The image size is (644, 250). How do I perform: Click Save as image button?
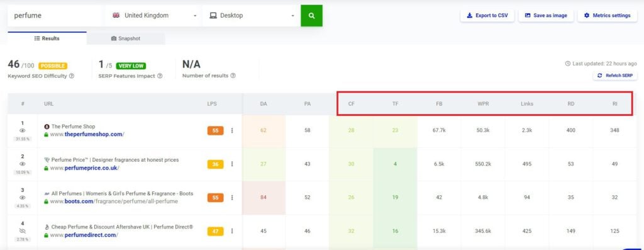[546, 16]
